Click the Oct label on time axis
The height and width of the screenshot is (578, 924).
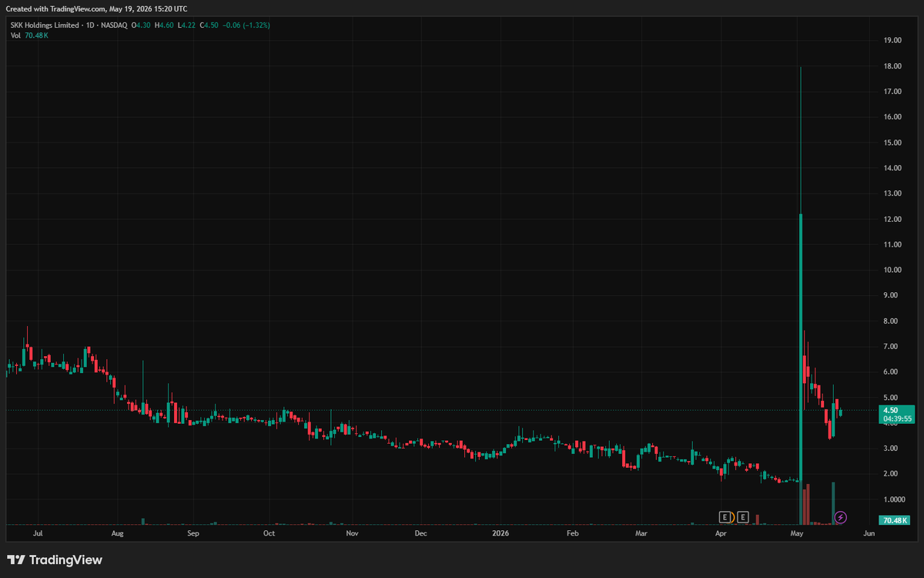[x=269, y=533]
